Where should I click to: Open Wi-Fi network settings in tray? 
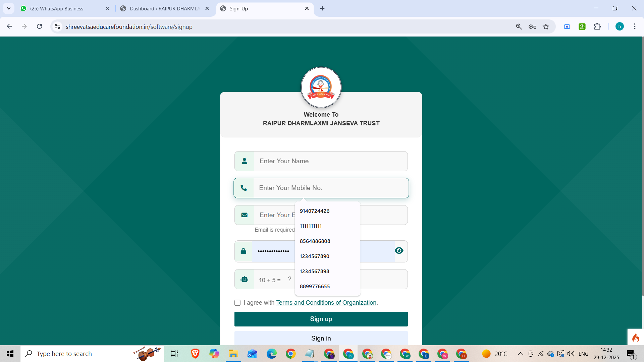coord(541,354)
